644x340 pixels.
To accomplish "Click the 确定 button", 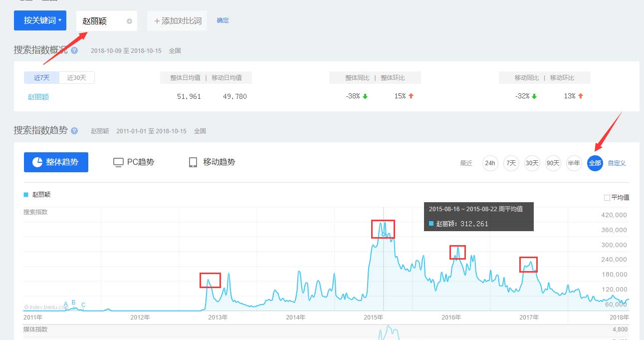I will tap(222, 20).
